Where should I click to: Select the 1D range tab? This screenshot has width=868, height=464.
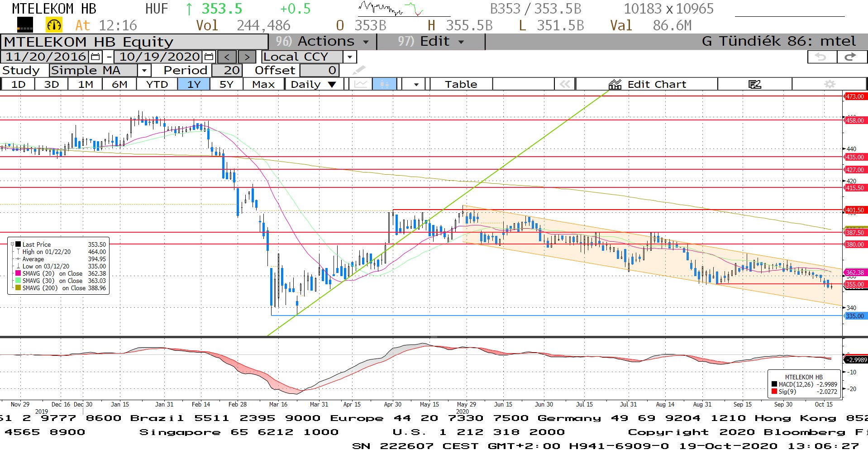coord(18,84)
